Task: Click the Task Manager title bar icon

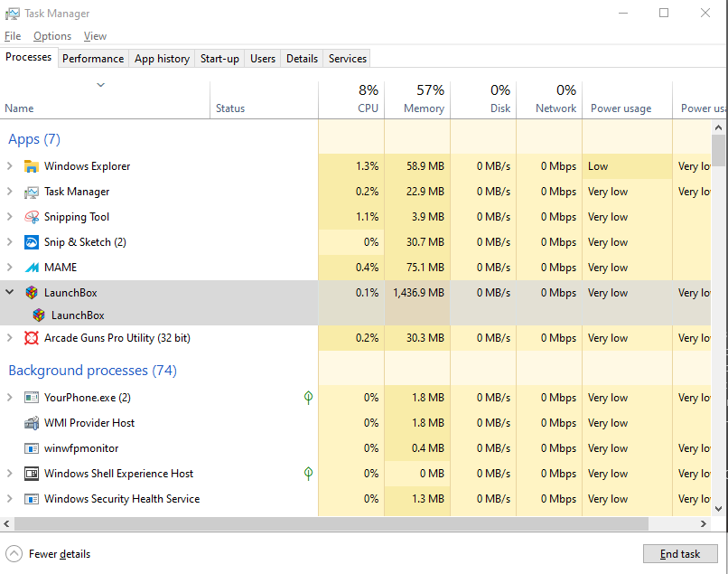Action: [12, 14]
